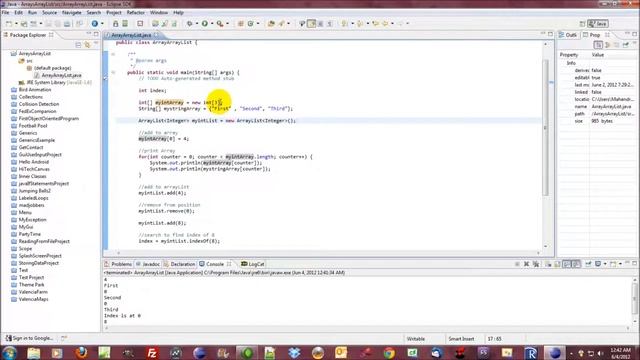Click the Next Annotation arrow icon

point(345,24)
